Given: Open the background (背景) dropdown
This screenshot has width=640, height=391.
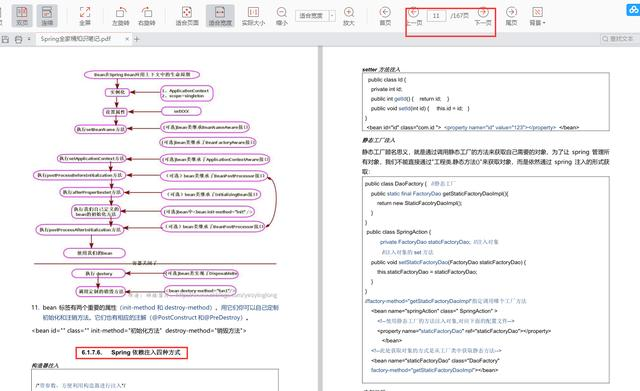Looking at the screenshot, I should 538,16.
